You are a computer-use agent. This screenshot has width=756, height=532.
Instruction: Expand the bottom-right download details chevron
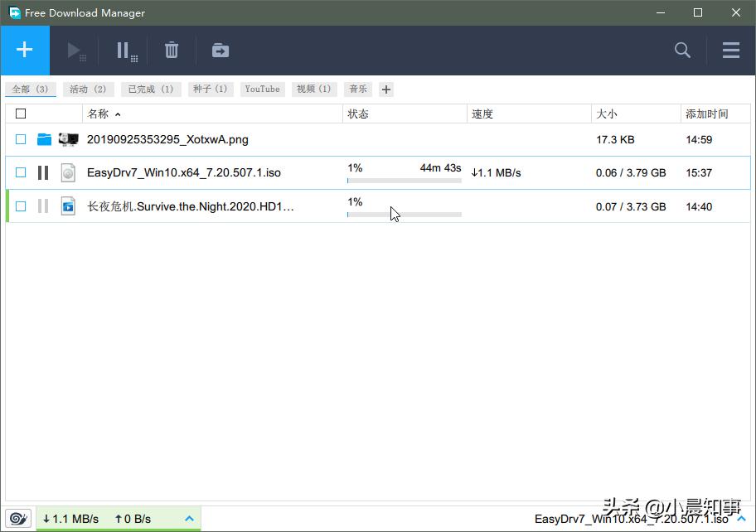click(x=742, y=519)
